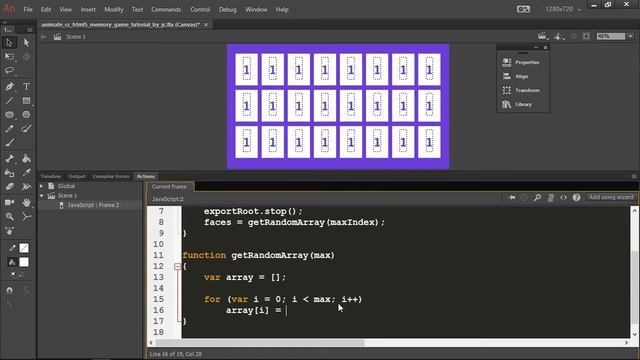Select the Bone tool

(x=9, y=159)
